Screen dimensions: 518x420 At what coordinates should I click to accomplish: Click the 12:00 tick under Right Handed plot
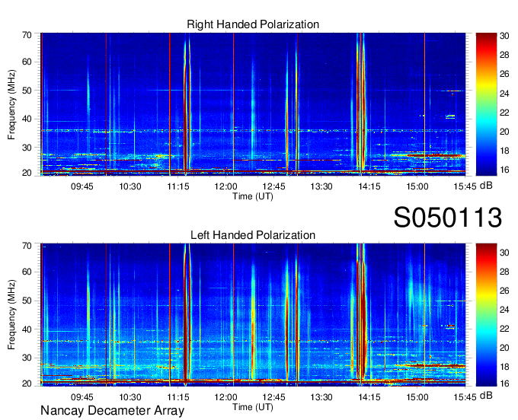tap(226, 186)
